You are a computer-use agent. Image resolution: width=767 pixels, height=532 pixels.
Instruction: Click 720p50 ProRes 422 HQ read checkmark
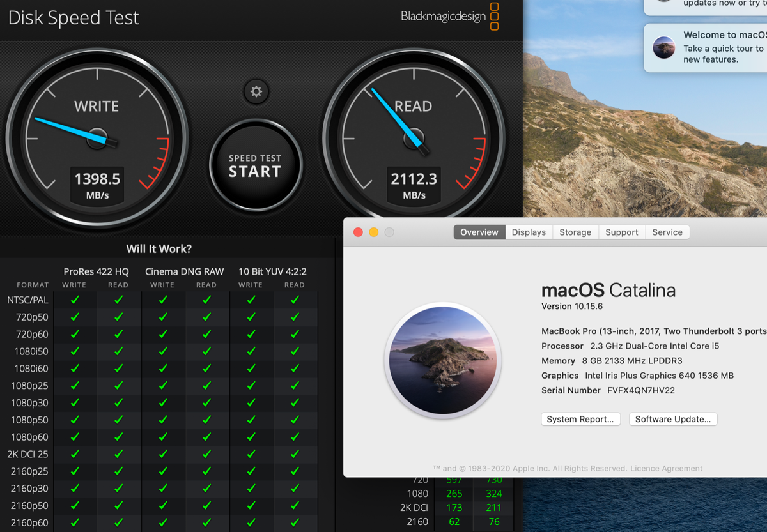click(x=118, y=317)
